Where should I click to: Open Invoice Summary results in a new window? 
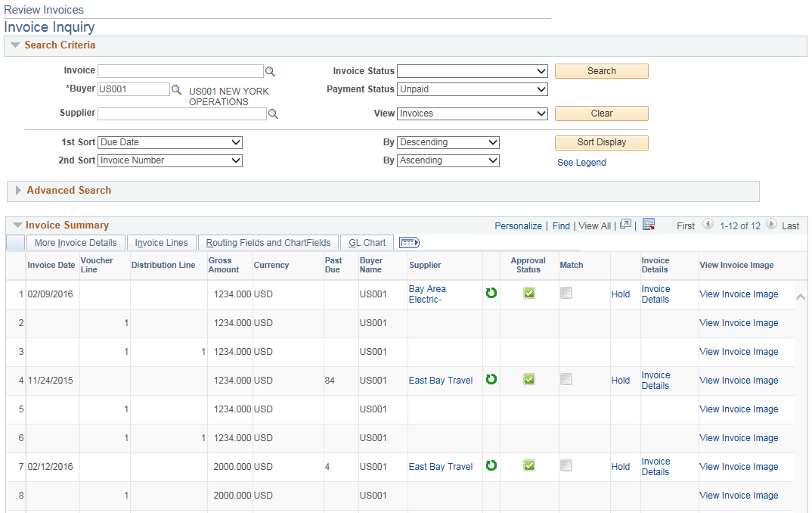(x=625, y=225)
